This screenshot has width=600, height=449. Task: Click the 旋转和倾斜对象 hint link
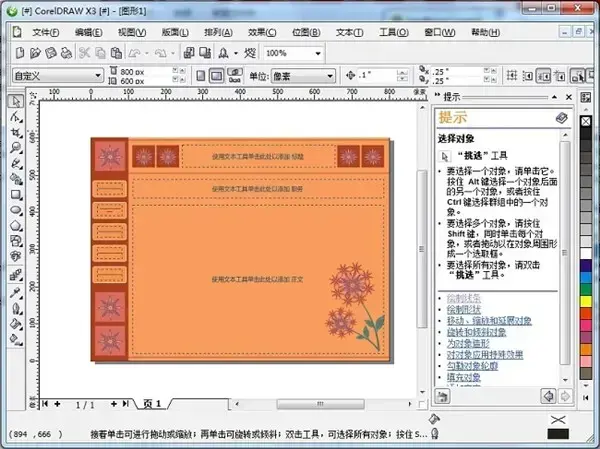[476, 332]
